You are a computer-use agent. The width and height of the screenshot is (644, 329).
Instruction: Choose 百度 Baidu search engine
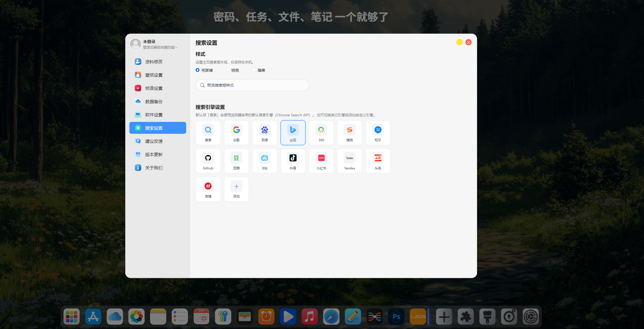265,133
